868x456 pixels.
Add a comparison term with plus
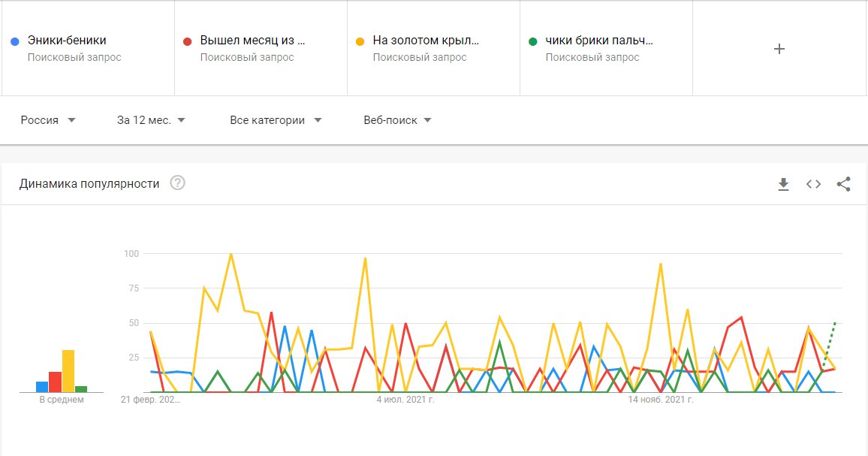(x=779, y=49)
